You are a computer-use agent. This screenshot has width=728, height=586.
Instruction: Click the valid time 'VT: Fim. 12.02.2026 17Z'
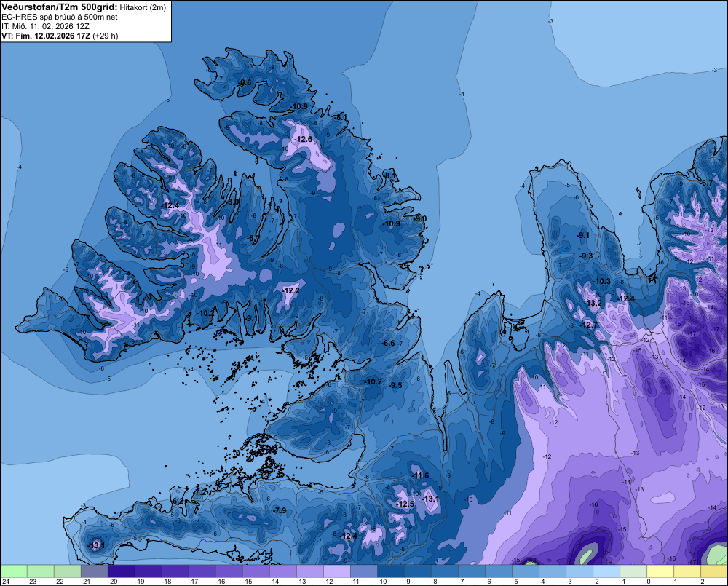46,36
